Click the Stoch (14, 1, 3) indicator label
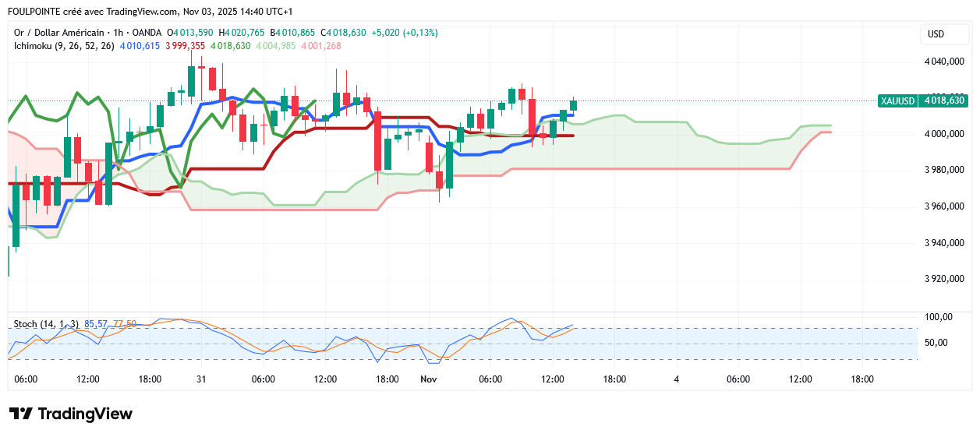The image size is (980, 437). (46, 324)
